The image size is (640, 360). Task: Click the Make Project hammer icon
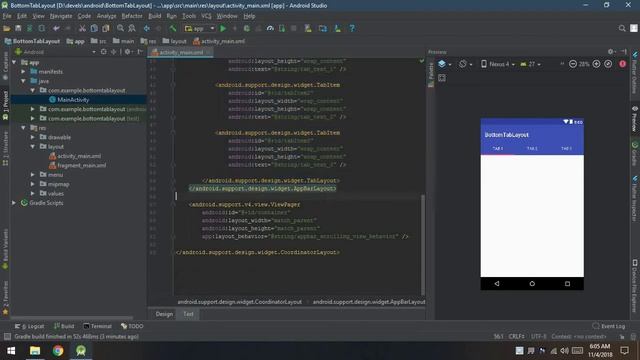173,29
